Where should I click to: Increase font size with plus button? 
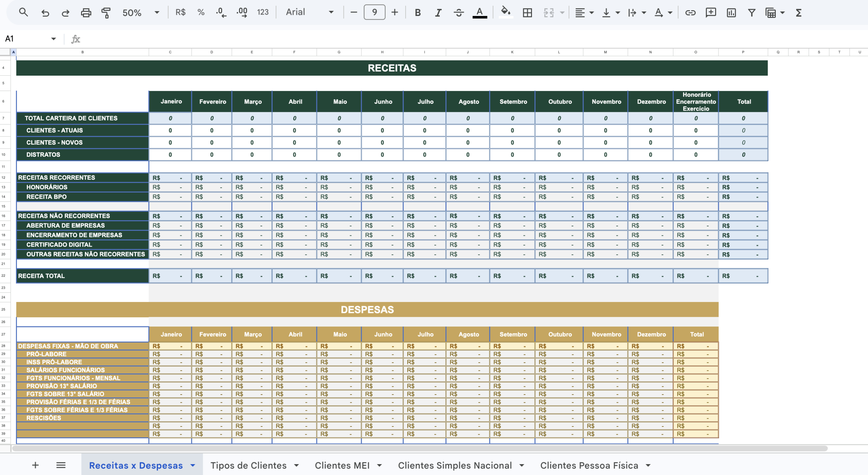point(394,12)
